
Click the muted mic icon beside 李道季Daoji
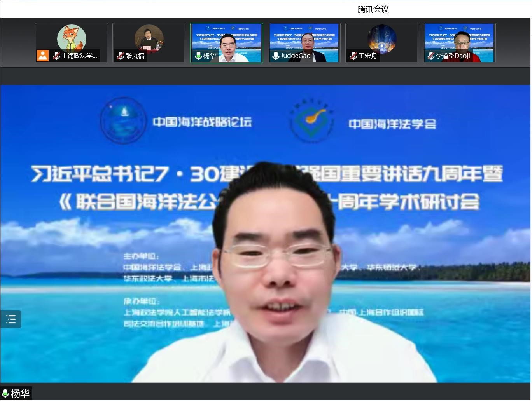(430, 56)
